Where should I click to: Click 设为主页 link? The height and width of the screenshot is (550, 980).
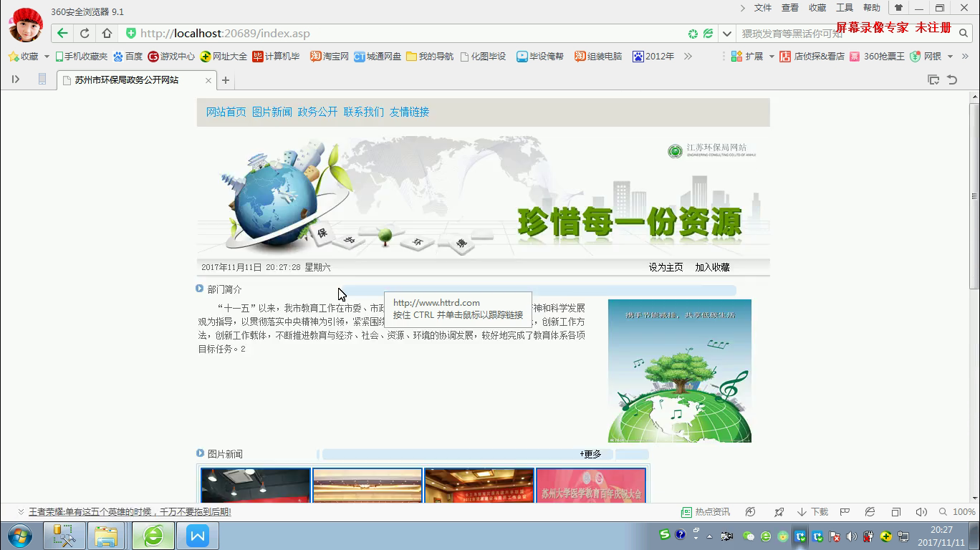pyautogui.click(x=666, y=267)
